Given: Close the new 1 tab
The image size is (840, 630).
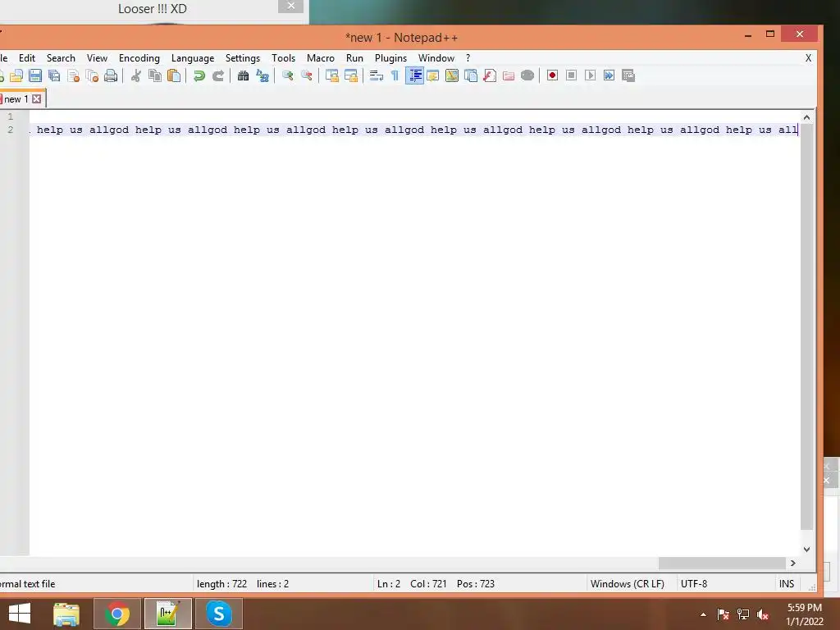Looking at the screenshot, I should point(36,99).
